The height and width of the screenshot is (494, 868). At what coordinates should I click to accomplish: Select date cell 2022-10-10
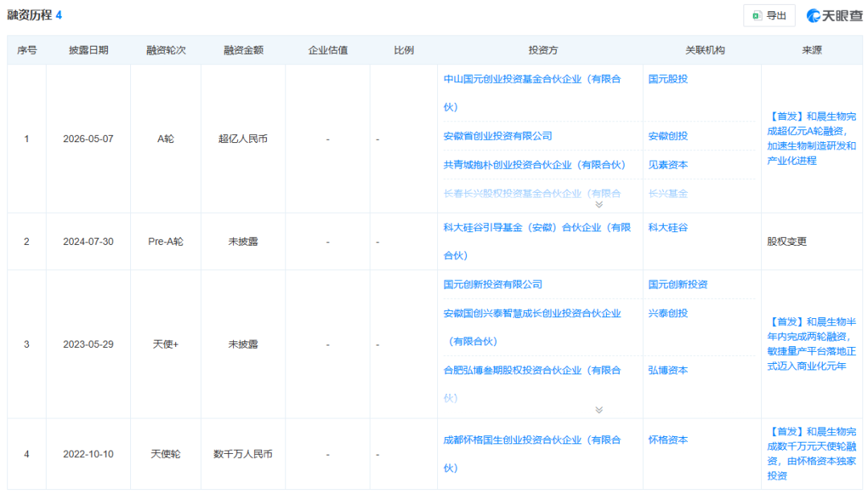tap(88, 454)
